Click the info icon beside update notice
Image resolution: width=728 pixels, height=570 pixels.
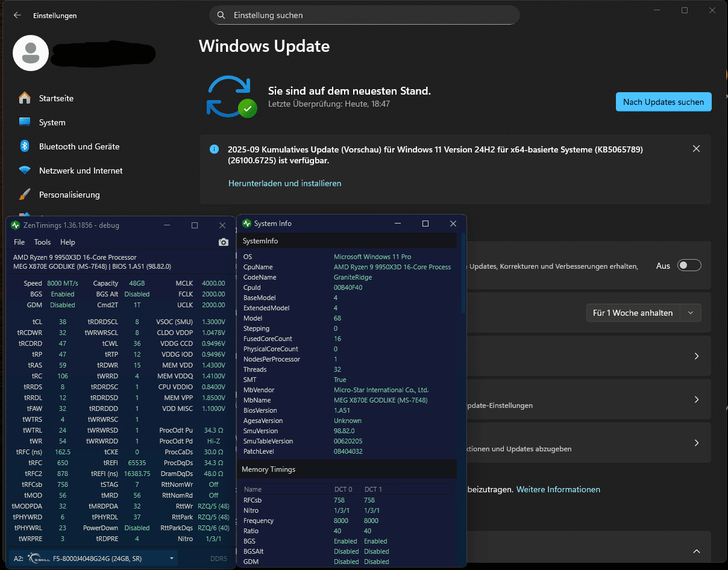[214, 149]
